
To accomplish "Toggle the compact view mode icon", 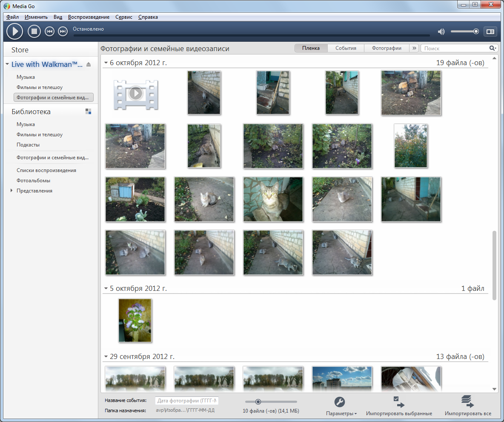I will point(490,32).
